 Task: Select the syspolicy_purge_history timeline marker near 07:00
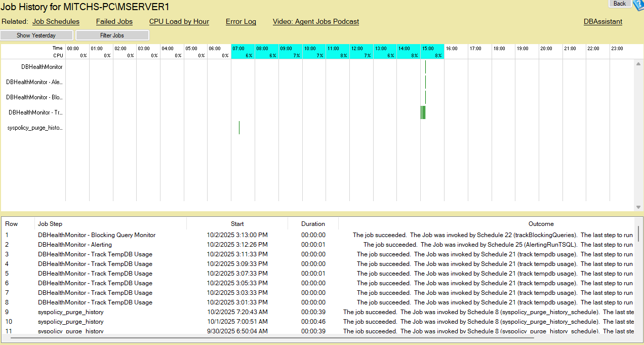coord(239,128)
